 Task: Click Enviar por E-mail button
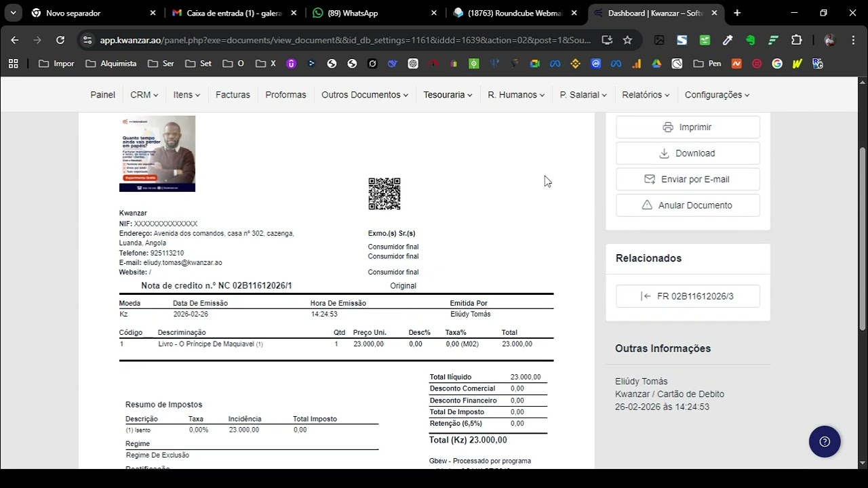[x=688, y=179]
